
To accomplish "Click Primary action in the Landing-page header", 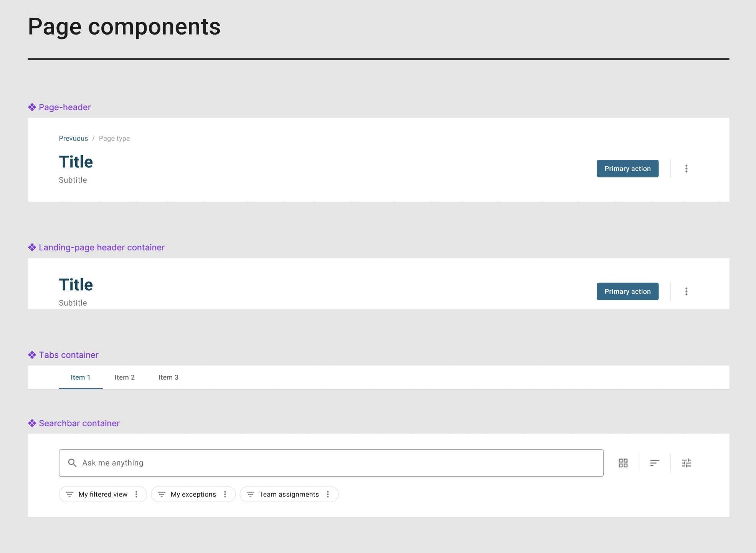I will pos(627,291).
